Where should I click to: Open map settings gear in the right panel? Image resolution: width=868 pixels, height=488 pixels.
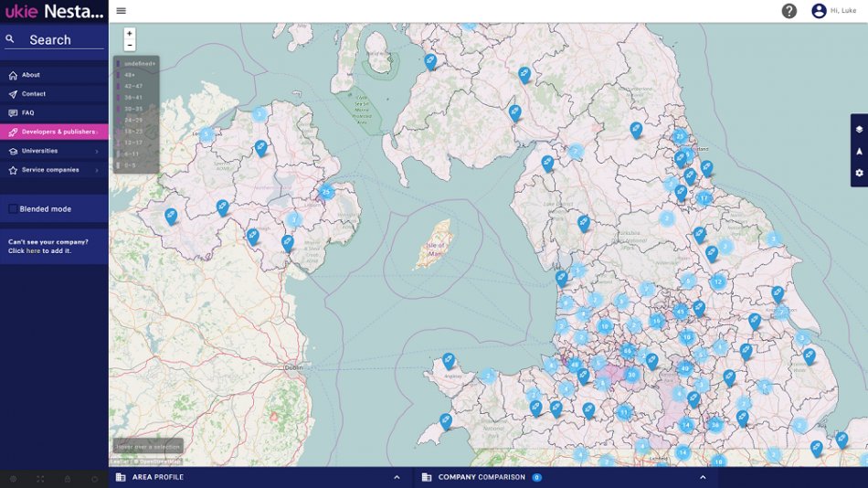(859, 173)
